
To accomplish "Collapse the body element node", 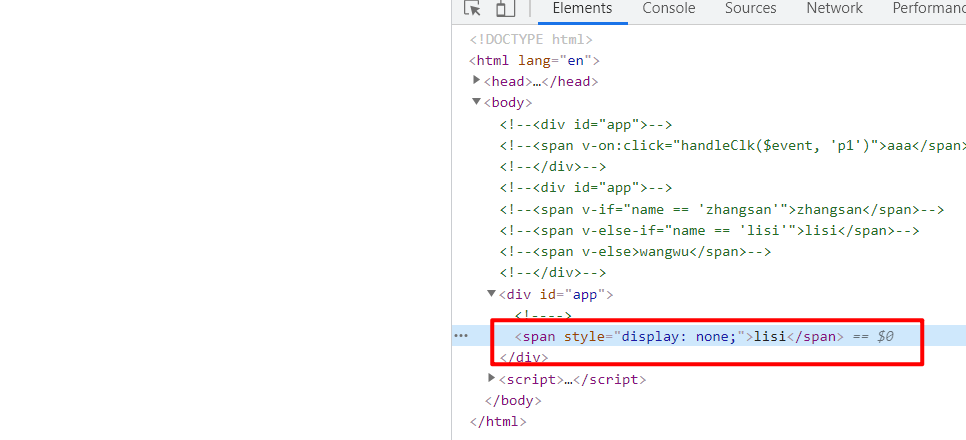I will 476,102.
